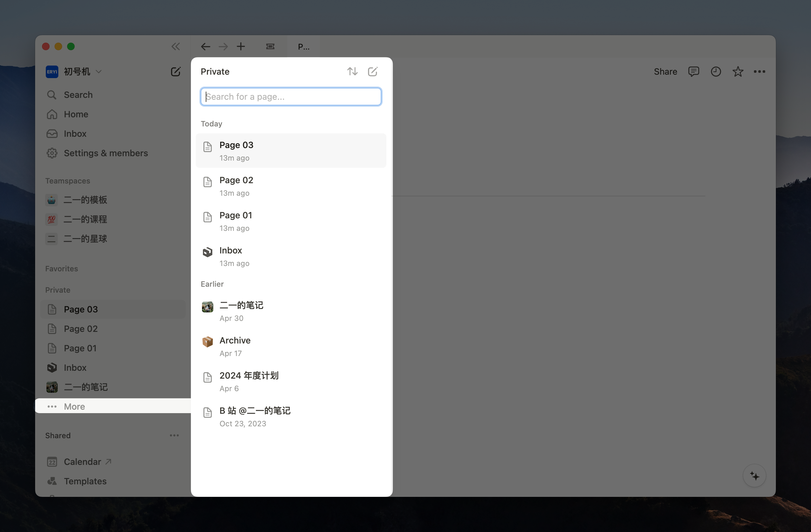
Task: Open Shared section three-dot options
Action: coord(174,435)
